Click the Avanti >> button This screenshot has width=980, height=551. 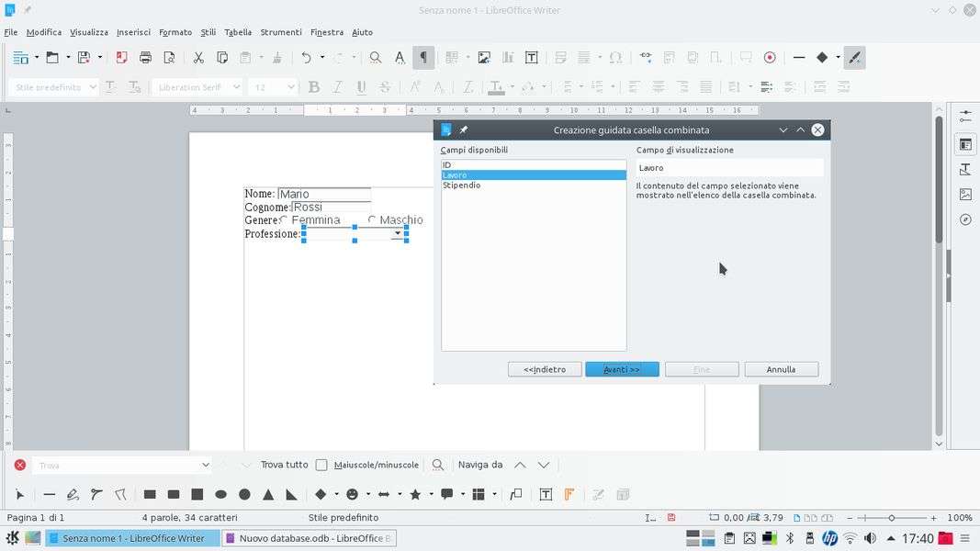click(622, 369)
